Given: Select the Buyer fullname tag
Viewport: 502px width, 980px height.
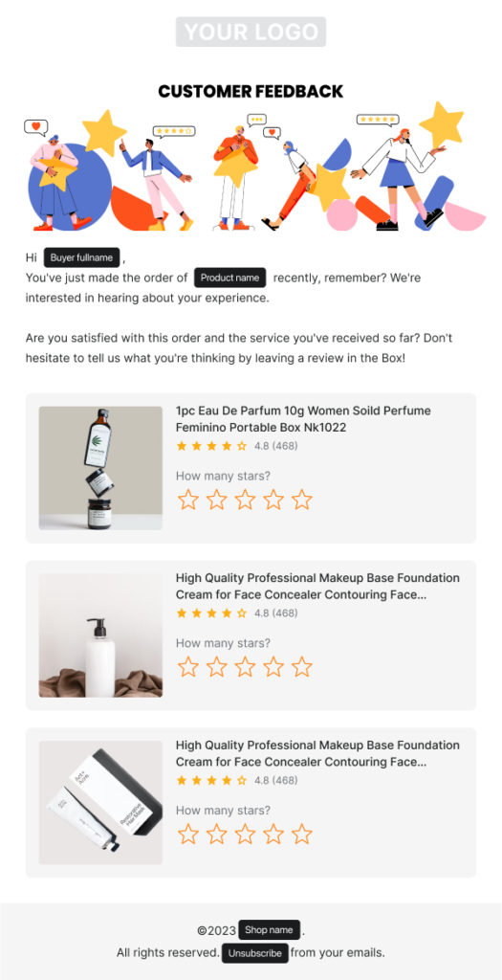Looking at the screenshot, I should pyautogui.click(x=82, y=257).
